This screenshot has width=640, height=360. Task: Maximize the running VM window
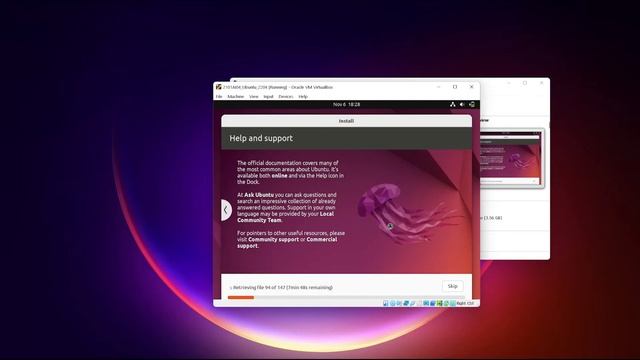tap(455, 87)
